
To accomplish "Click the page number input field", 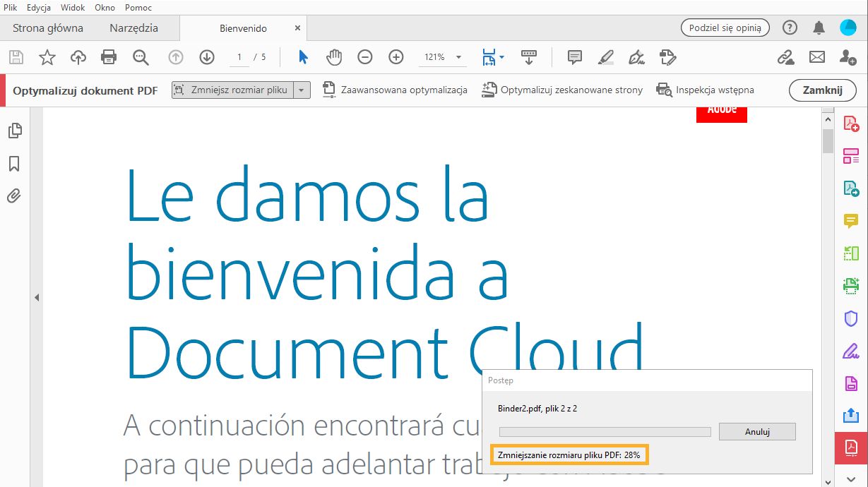I will coord(239,57).
